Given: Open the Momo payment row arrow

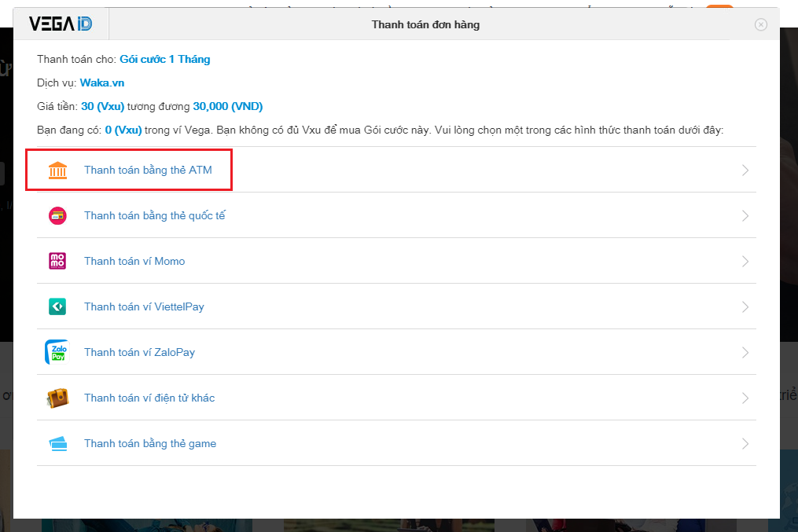Looking at the screenshot, I should (745, 262).
